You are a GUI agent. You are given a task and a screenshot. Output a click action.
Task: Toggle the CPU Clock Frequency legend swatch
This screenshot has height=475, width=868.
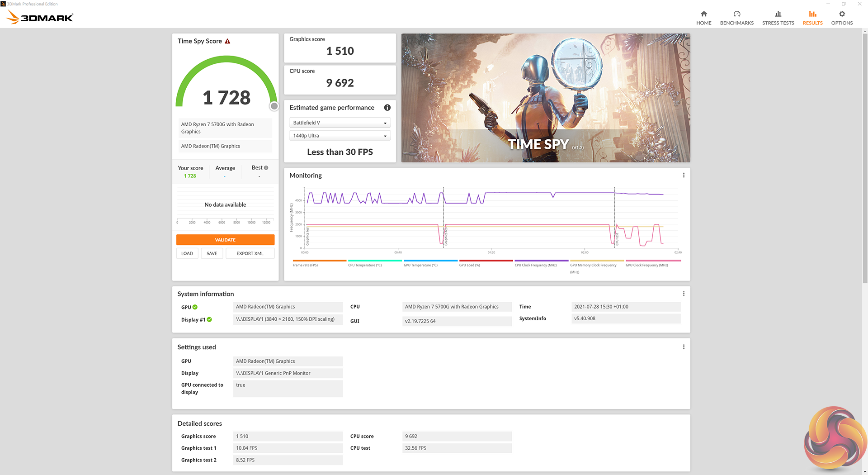[x=541, y=261]
